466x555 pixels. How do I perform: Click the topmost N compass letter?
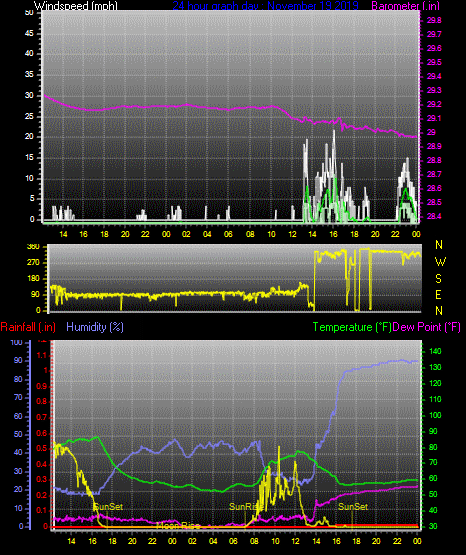439,245
